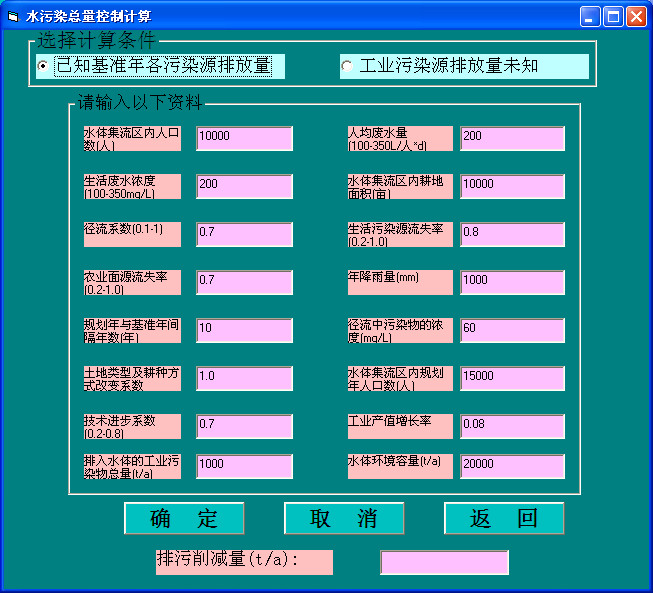Viewport: 653px width, 593px height.
Task: Select the 水体集流区内耕地面积 input box
Action: [512, 186]
